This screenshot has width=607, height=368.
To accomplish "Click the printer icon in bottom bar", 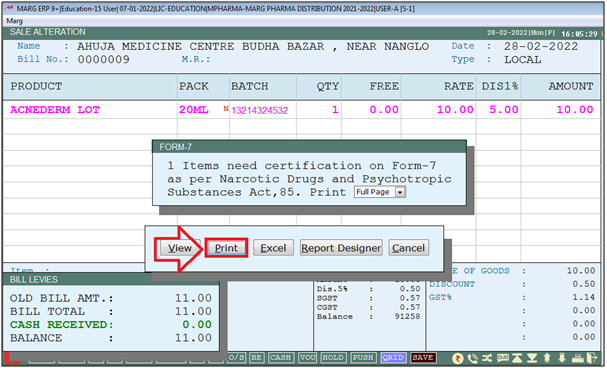I will pyautogui.click(x=577, y=358).
